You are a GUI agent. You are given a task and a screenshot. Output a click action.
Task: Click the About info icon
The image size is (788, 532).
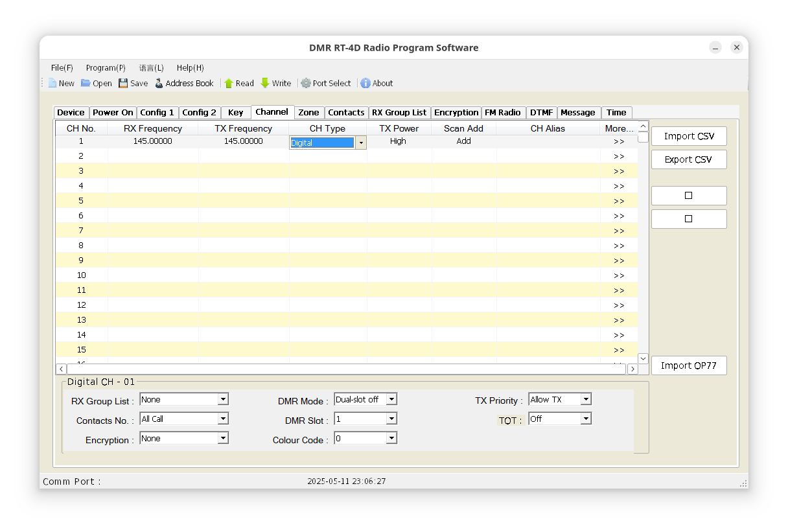[x=365, y=83]
